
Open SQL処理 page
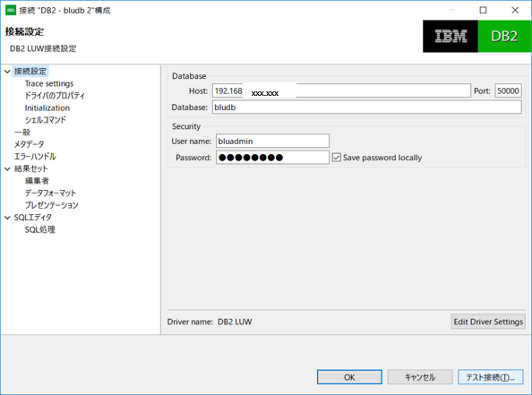[x=39, y=229]
